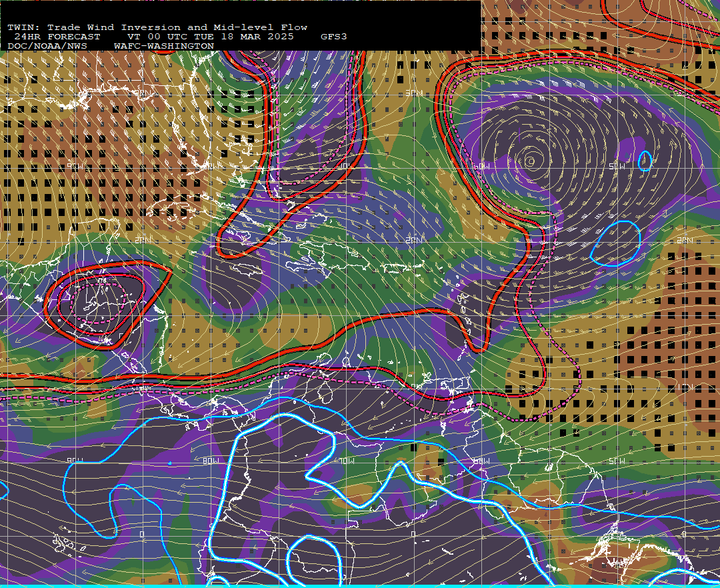720x588 pixels.
Task: Click the "80W" label on the 5N gridline
Action: coord(211,461)
